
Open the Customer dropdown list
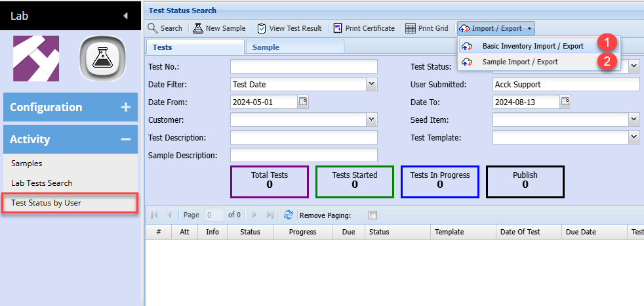click(372, 120)
